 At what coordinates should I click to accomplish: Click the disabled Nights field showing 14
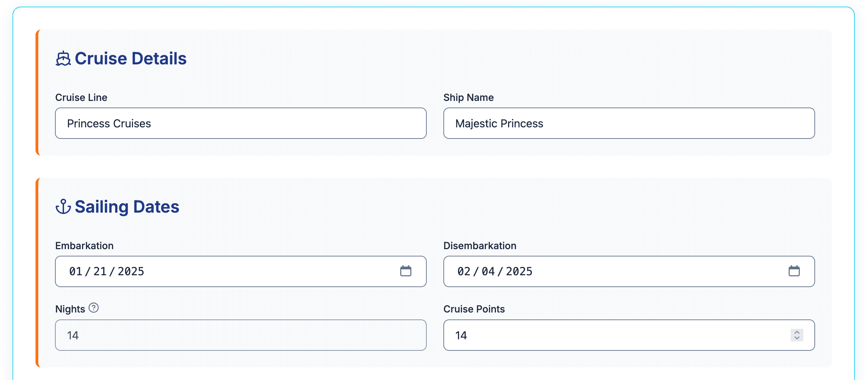[240, 335]
